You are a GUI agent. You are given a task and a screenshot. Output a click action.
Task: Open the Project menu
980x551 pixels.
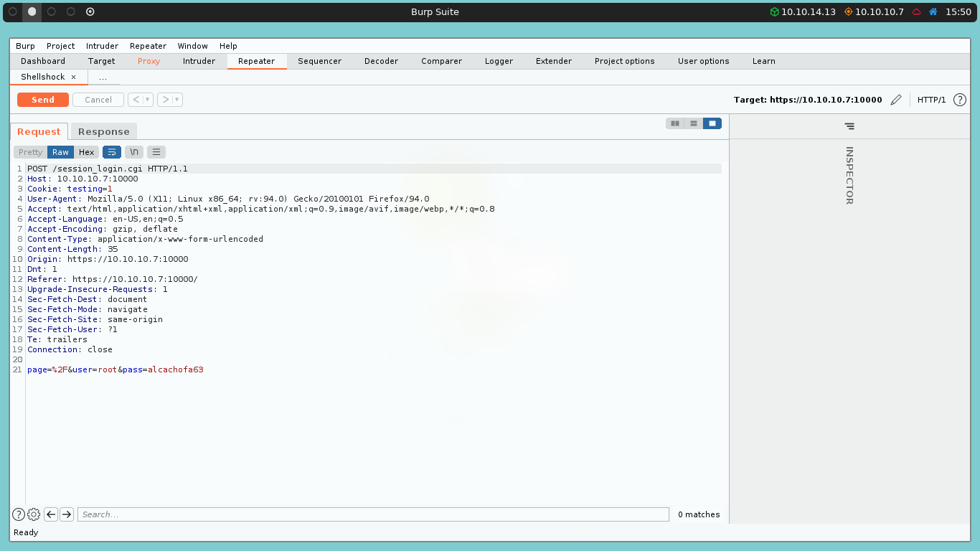61,46
